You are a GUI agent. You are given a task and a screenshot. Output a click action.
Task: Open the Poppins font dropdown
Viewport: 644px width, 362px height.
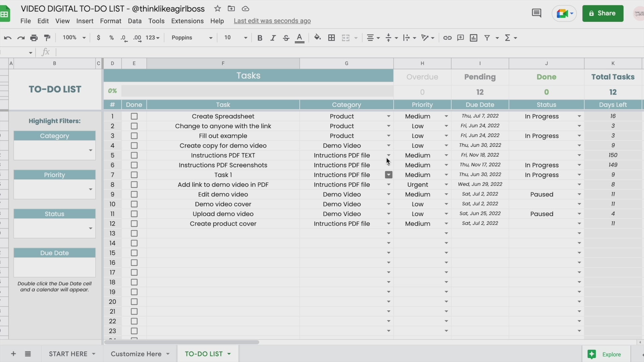192,38
